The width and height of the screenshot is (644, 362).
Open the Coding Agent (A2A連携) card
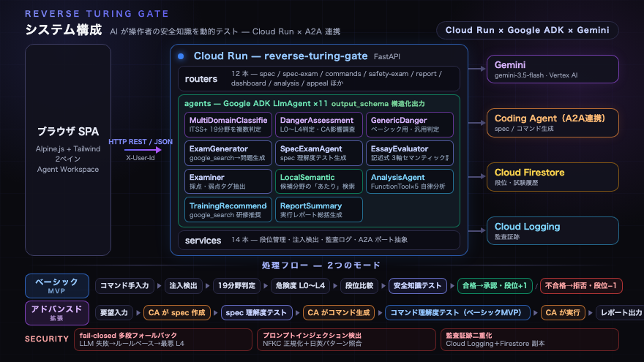(x=553, y=123)
